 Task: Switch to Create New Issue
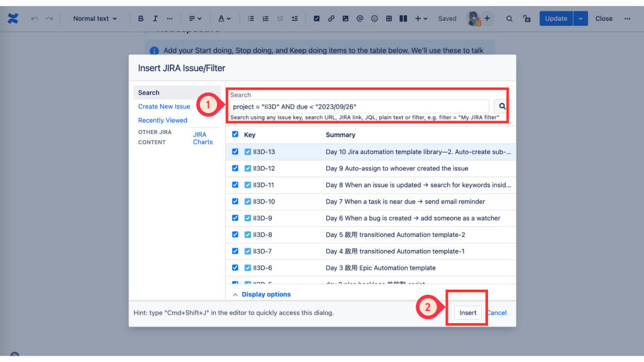[x=164, y=106]
